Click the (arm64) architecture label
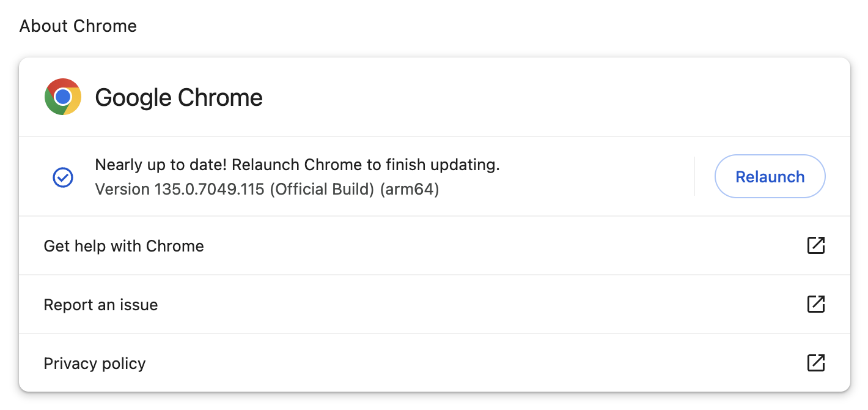Viewport: 868px width, 410px height. coord(410,190)
